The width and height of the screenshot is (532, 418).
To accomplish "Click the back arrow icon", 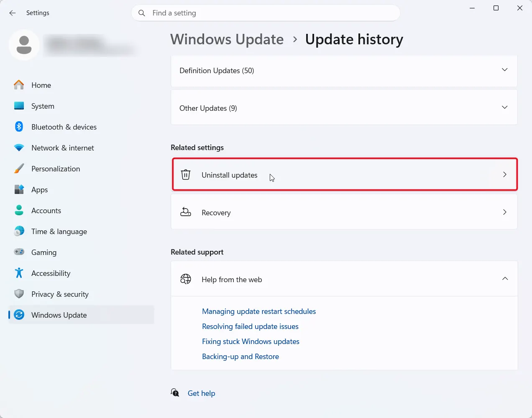I will coord(13,13).
